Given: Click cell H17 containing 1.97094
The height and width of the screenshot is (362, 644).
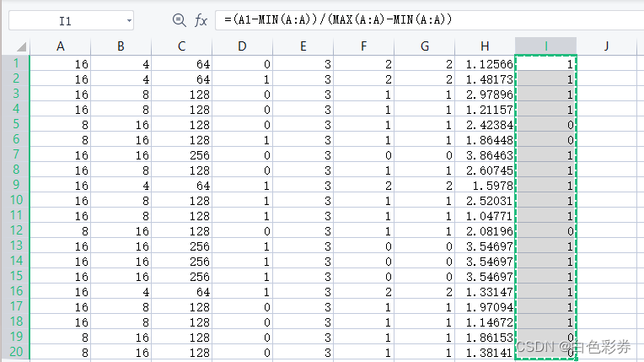Looking at the screenshot, I should click(x=485, y=307).
